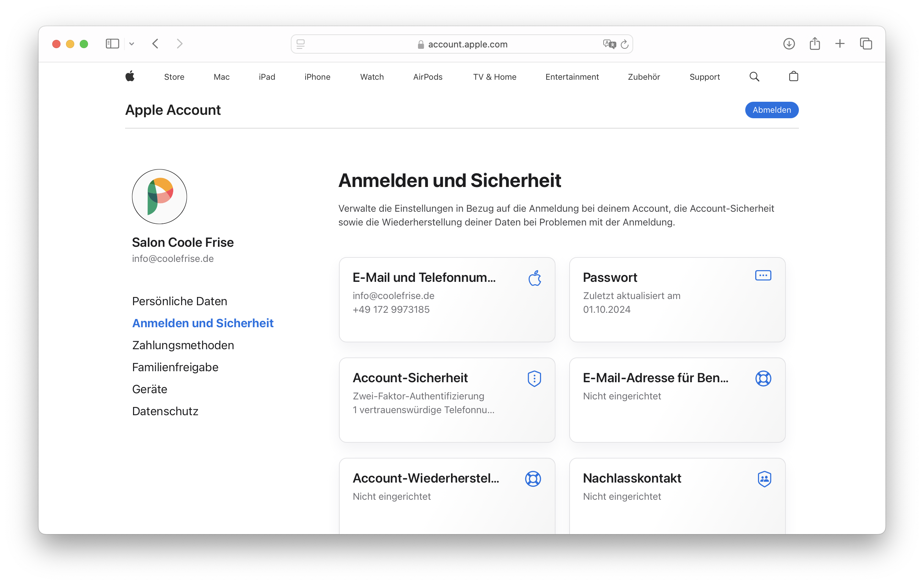The image size is (924, 585).
Task: Click the date 01.10.2024 in Passwort card
Action: 606,309
